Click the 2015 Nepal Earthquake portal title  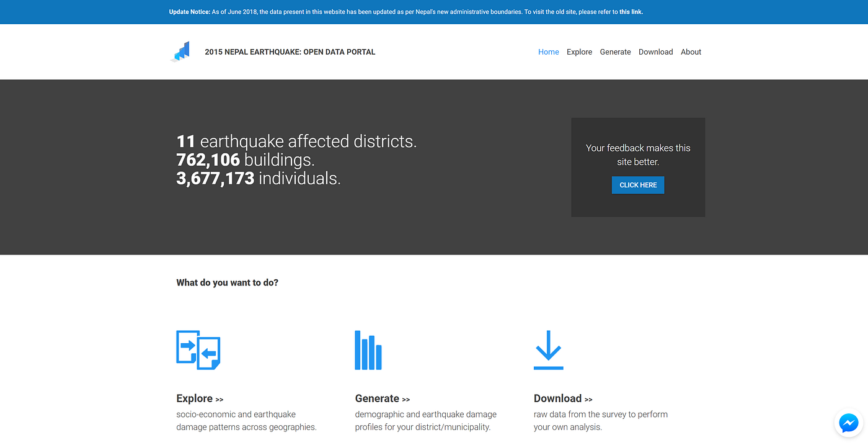(x=290, y=52)
